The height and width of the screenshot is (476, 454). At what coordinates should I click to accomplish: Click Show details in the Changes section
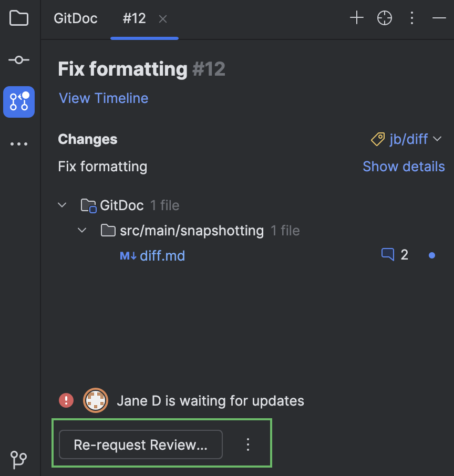pos(404,167)
